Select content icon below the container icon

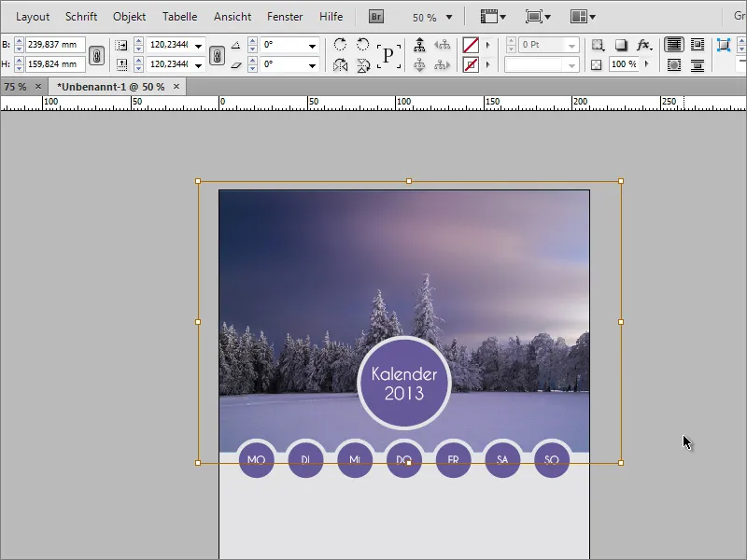[x=419, y=64]
